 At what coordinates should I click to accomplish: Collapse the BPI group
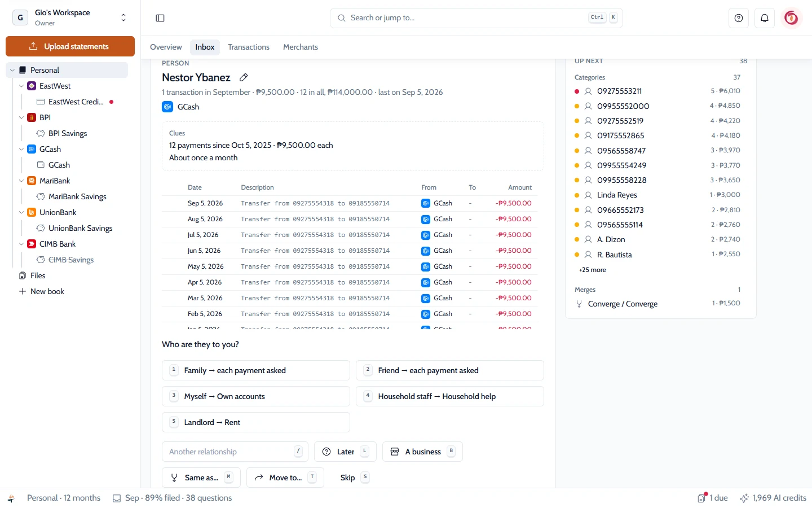[21, 117]
